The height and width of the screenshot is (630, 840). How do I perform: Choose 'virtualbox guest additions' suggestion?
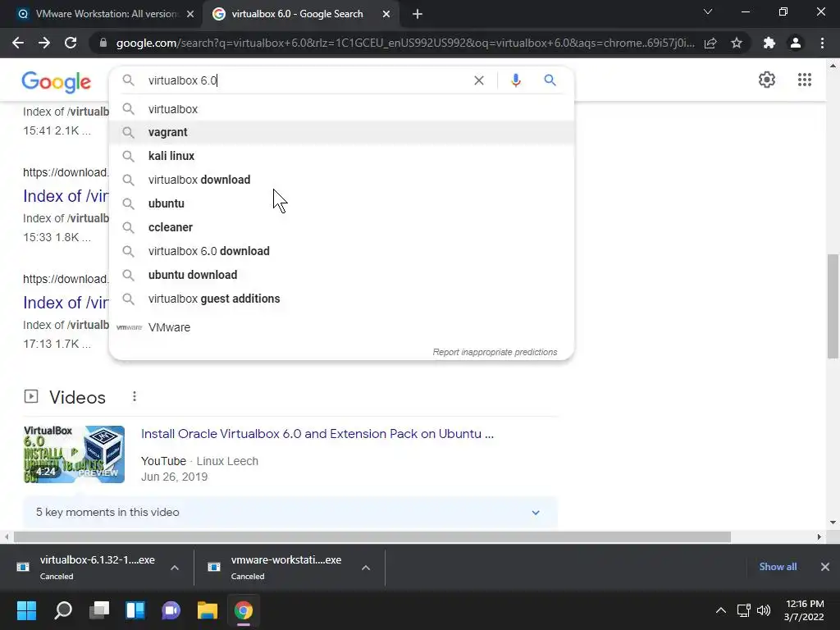(x=341, y=299)
